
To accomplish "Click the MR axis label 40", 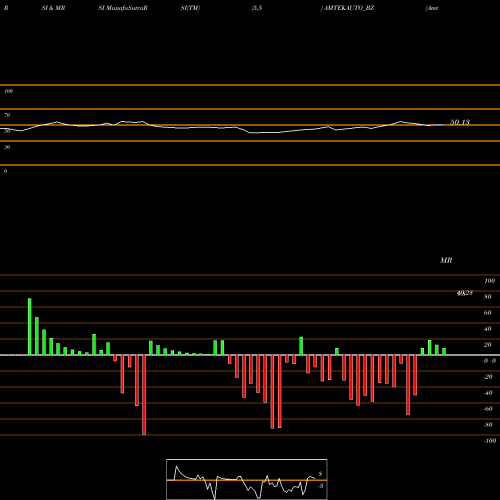I will pyautogui.click(x=488, y=329).
